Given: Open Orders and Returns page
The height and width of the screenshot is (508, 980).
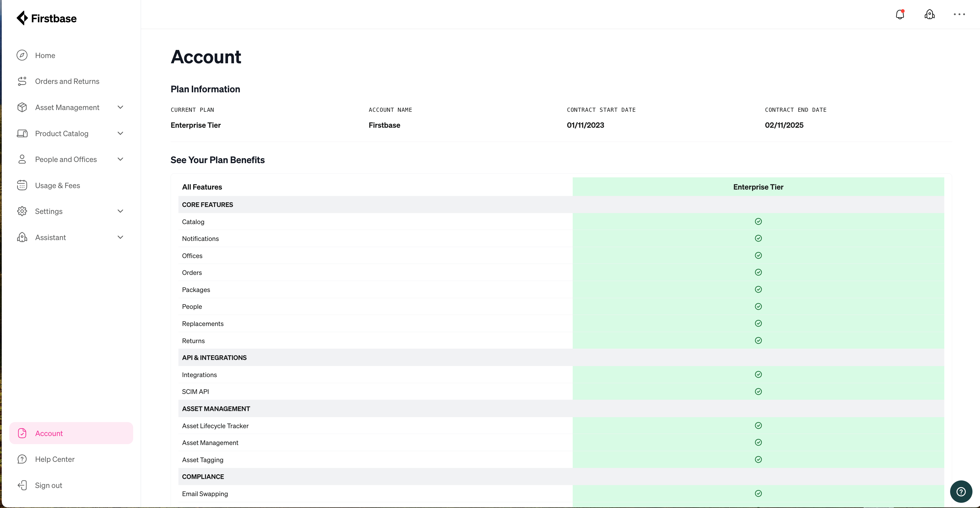Looking at the screenshot, I should pyautogui.click(x=67, y=82).
